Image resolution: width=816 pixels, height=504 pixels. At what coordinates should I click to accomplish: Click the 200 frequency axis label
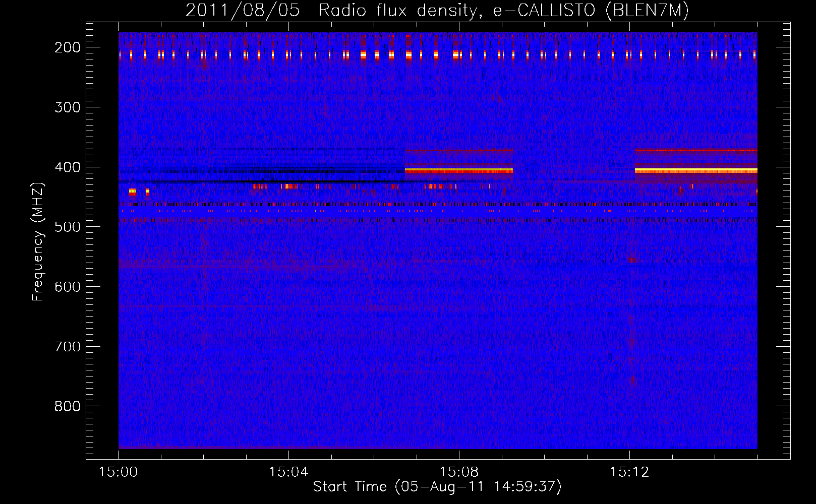coord(68,47)
